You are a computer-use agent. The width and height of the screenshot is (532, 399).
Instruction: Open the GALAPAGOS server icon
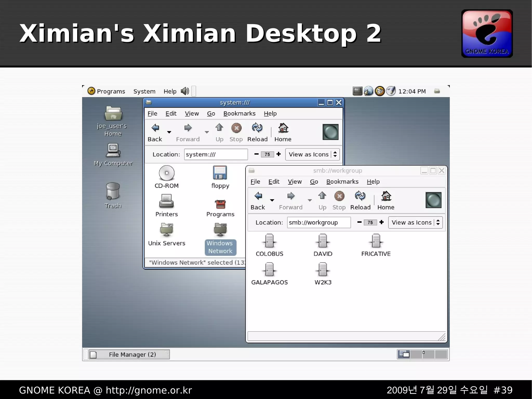click(x=269, y=269)
